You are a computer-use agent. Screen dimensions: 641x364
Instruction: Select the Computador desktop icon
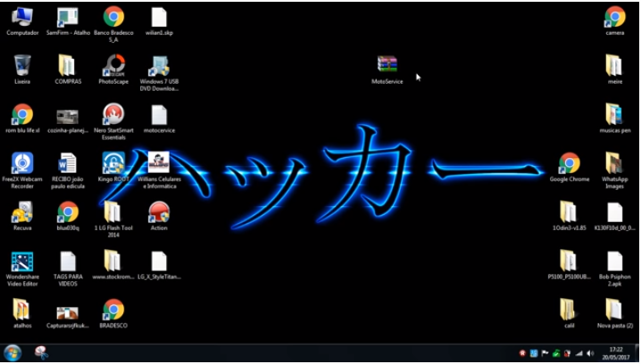click(x=22, y=17)
